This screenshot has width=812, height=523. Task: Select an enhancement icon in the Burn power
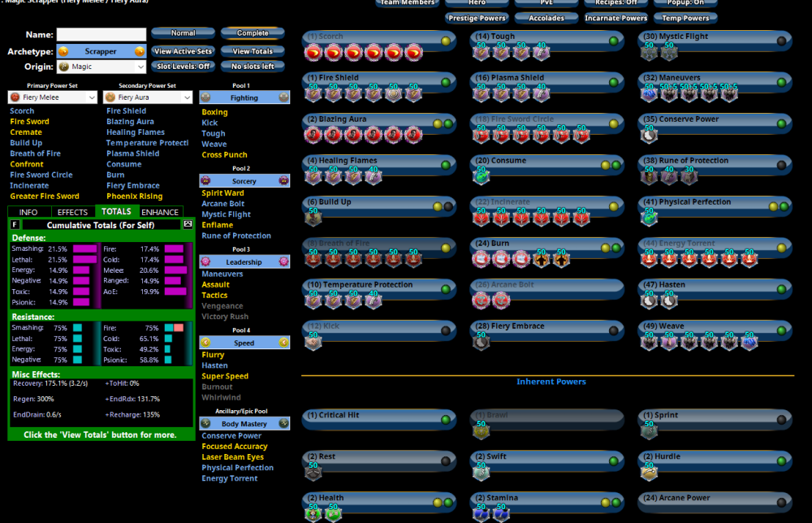pyautogui.click(x=482, y=257)
